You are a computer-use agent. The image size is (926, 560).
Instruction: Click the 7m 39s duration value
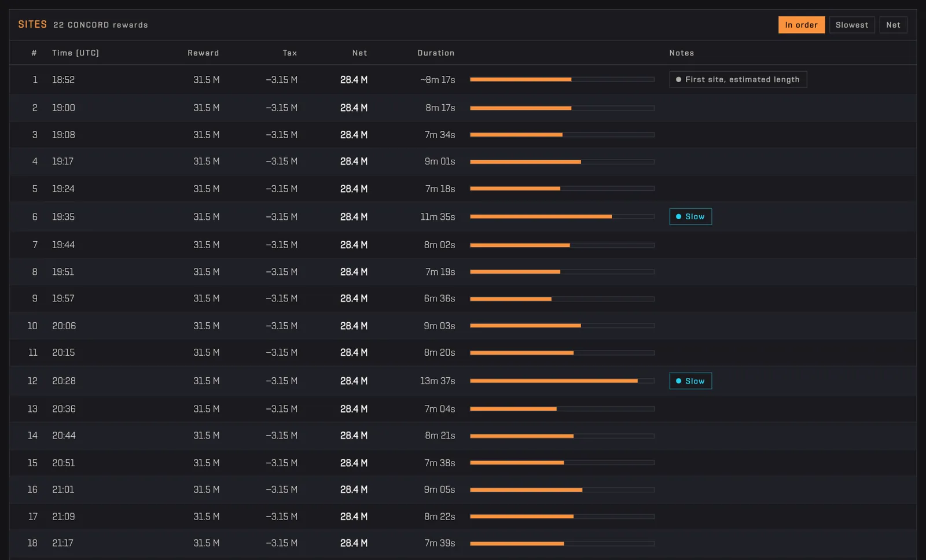tap(440, 543)
